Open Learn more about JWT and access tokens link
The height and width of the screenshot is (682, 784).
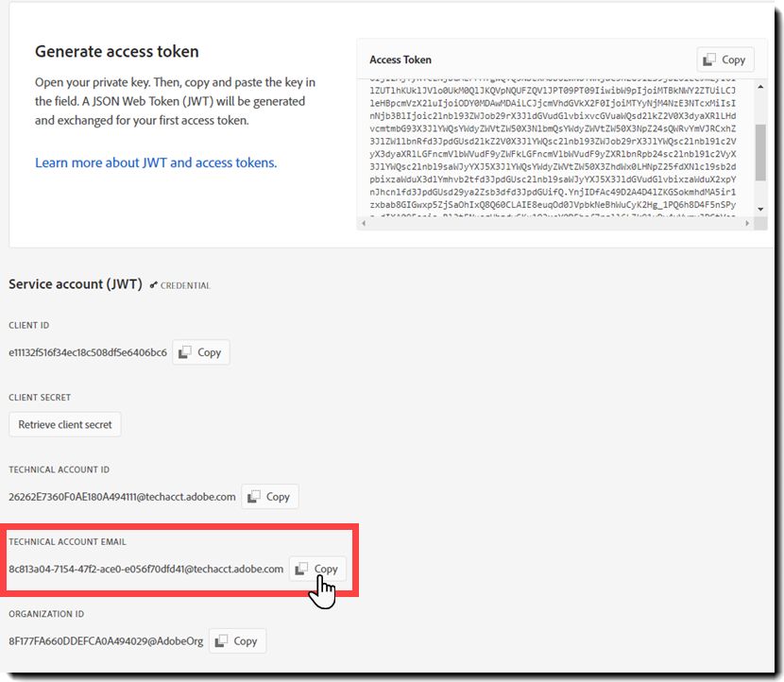click(x=156, y=162)
